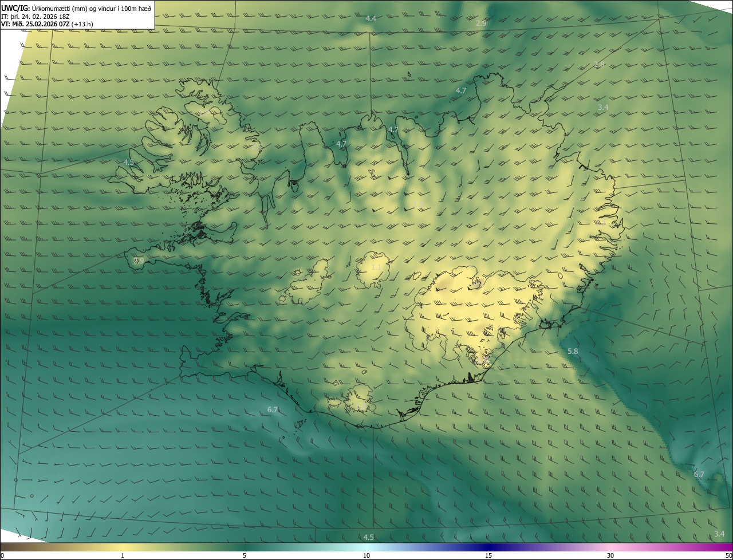Click the 30 tick on the color scale
Viewport: 733px width, 560px height.
pyautogui.click(x=610, y=555)
